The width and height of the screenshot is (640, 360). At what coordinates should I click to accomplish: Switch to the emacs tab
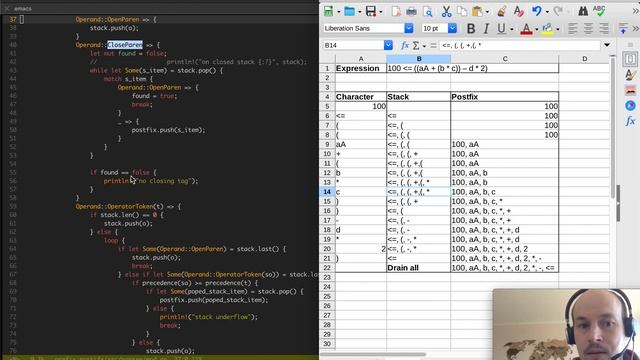23,8
